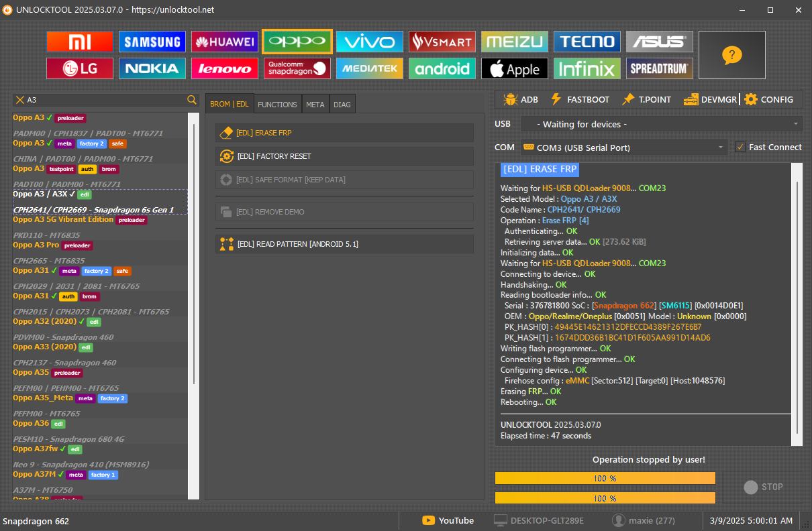Open the ASUS brand tile

click(660, 42)
